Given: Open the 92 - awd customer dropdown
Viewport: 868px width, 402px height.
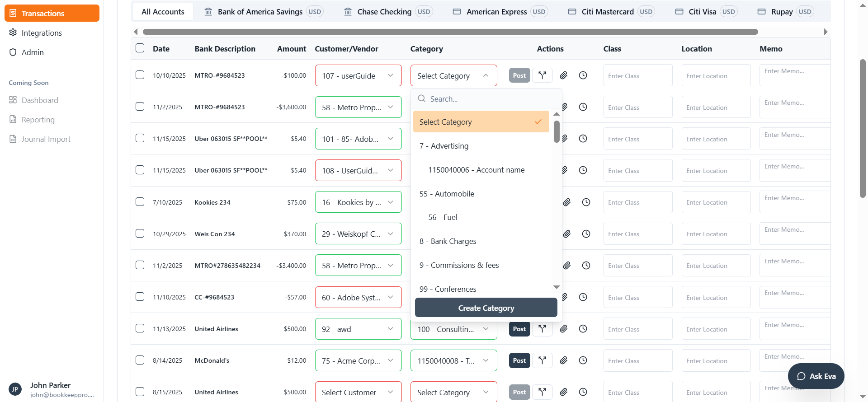Looking at the screenshot, I should pyautogui.click(x=358, y=329).
